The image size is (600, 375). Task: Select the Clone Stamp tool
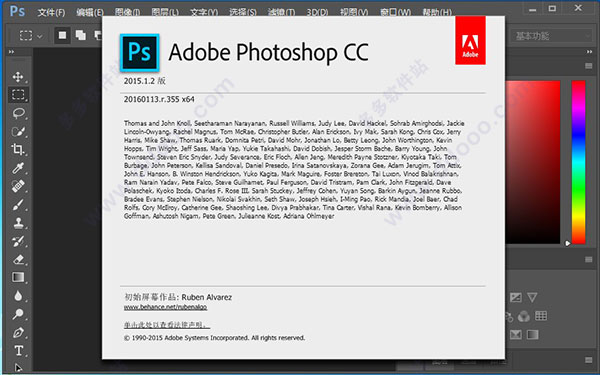18,223
